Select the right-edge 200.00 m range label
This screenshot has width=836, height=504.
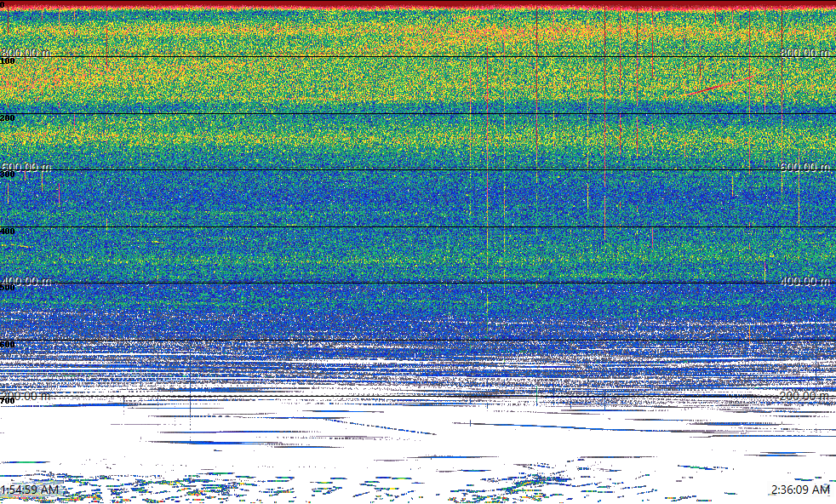pos(805,396)
